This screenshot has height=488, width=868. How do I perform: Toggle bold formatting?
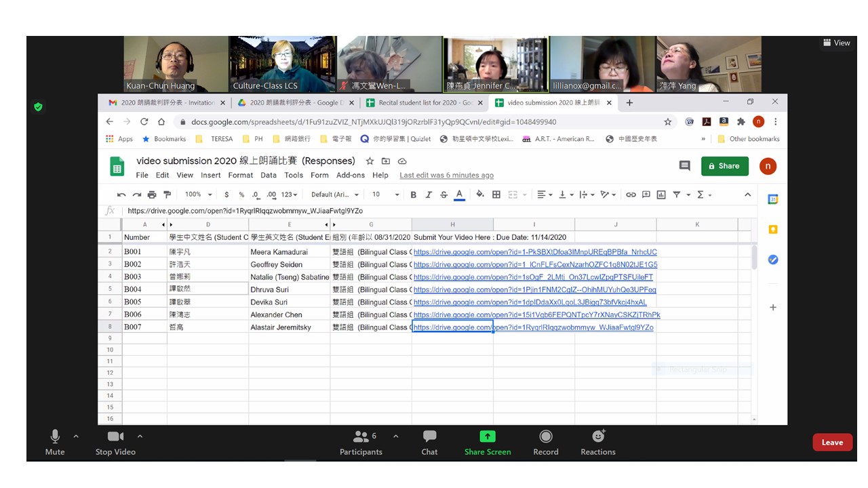[x=413, y=195]
